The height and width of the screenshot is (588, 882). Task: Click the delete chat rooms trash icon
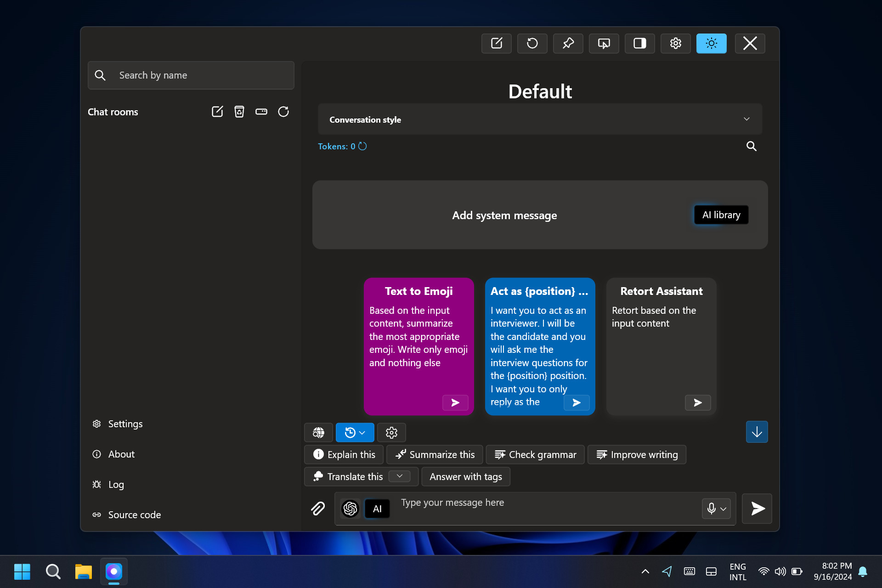click(x=239, y=112)
